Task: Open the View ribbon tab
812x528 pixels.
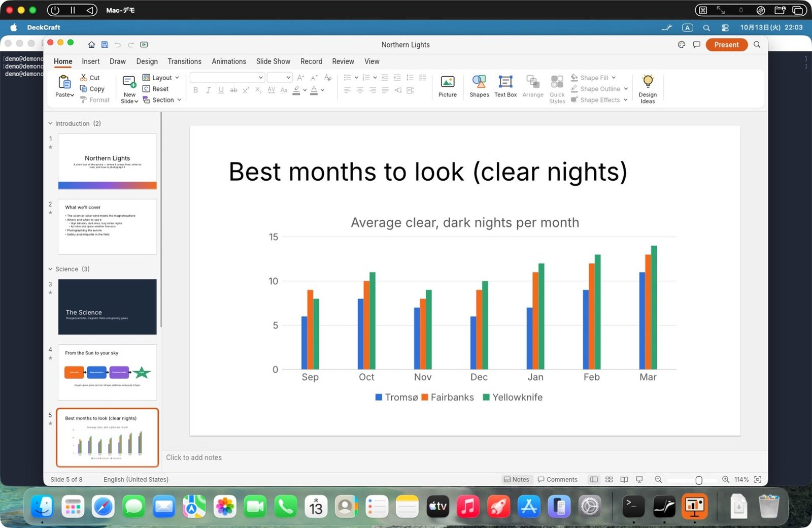Action: 371,61
